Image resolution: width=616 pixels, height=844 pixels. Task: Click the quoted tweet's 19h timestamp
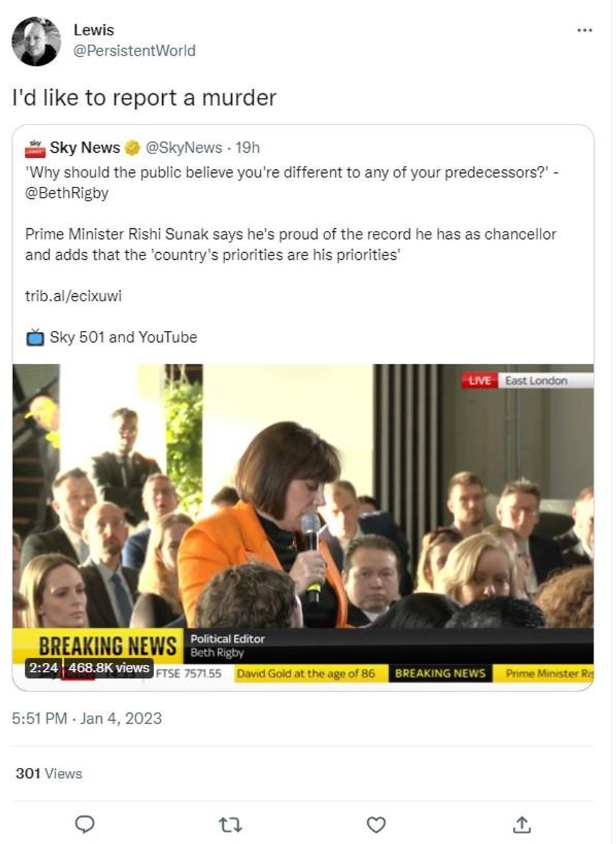[x=248, y=148]
